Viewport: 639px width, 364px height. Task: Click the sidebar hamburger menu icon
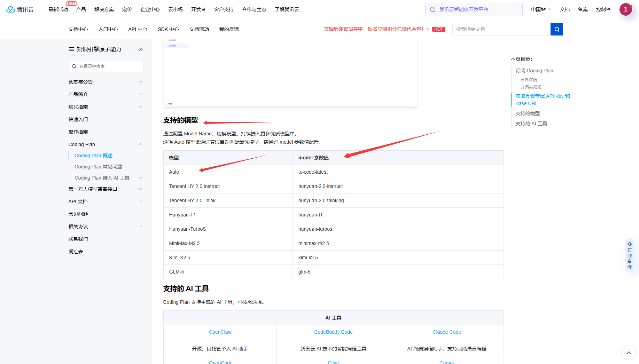point(71,49)
